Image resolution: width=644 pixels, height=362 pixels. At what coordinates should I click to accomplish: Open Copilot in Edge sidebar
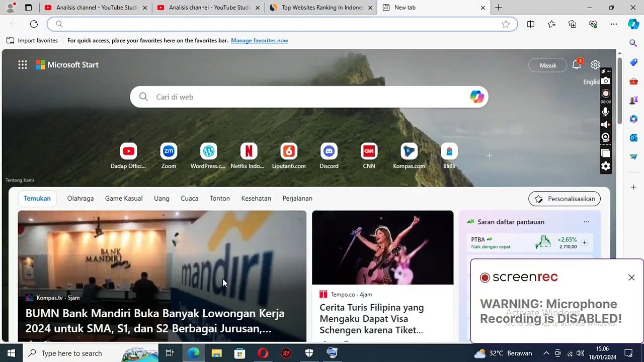click(633, 24)
